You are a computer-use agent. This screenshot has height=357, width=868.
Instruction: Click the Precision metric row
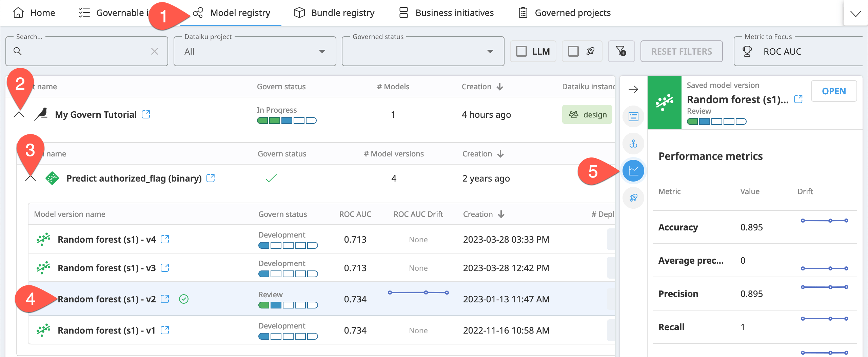(x=755, y=294)
